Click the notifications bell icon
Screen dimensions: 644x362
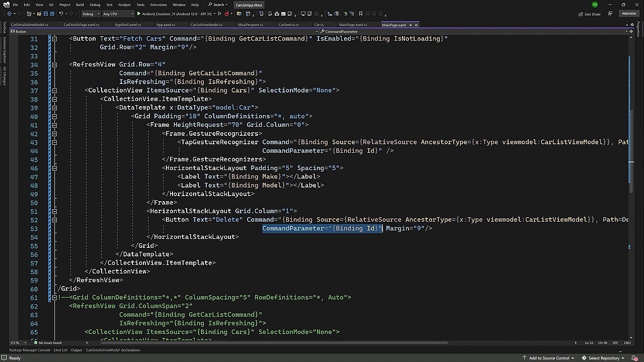(635, 358)
